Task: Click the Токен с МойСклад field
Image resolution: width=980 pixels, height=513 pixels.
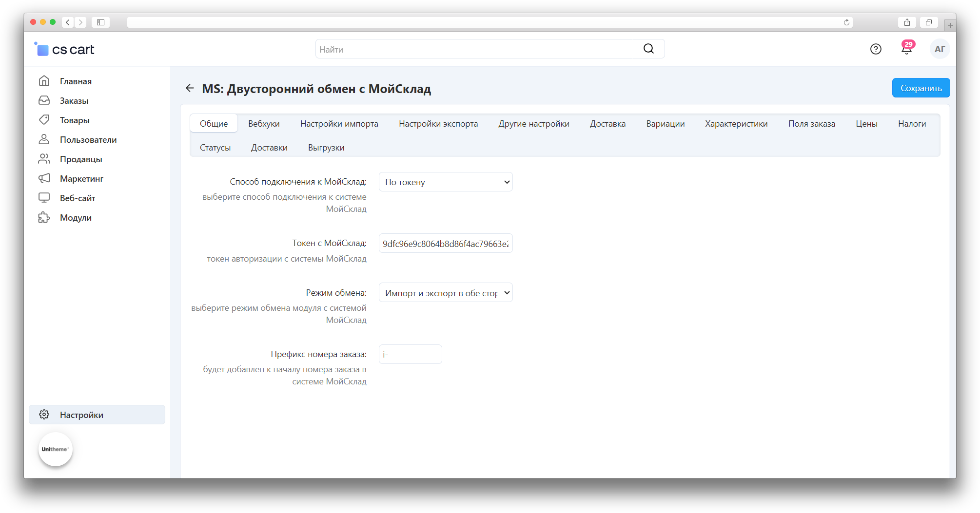Action: click(x=446, y=244)
